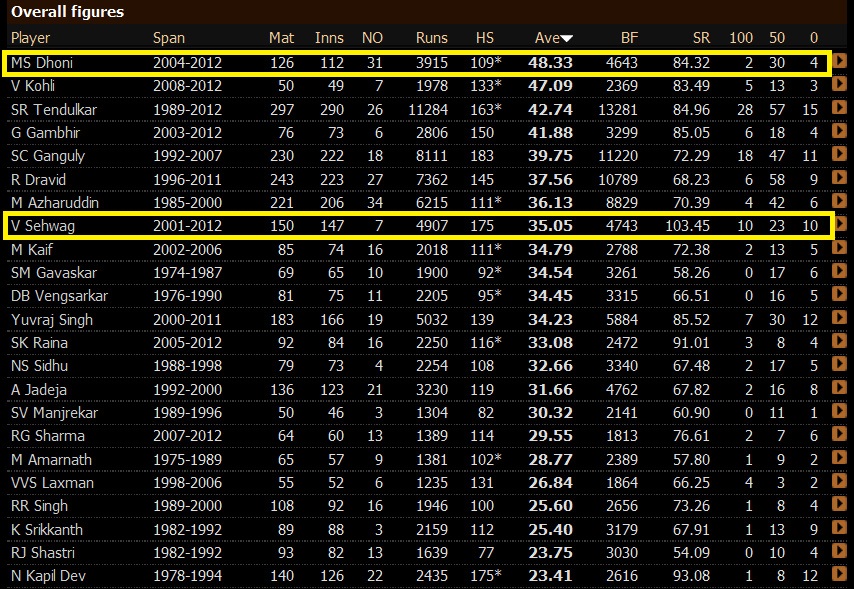Open details arrow for VVS Laxman row

click(x=839, y=481)
